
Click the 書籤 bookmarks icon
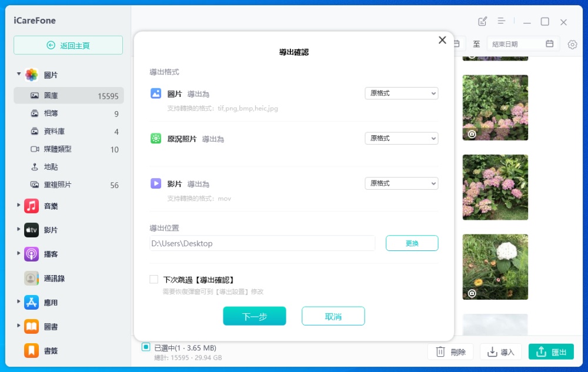click(32, 351)
